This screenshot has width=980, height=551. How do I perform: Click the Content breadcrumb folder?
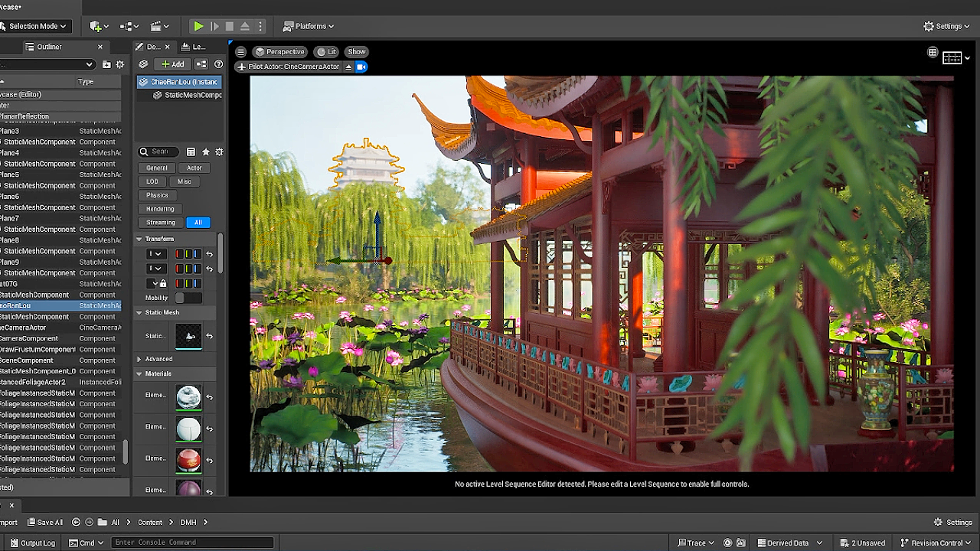point(150,523)
